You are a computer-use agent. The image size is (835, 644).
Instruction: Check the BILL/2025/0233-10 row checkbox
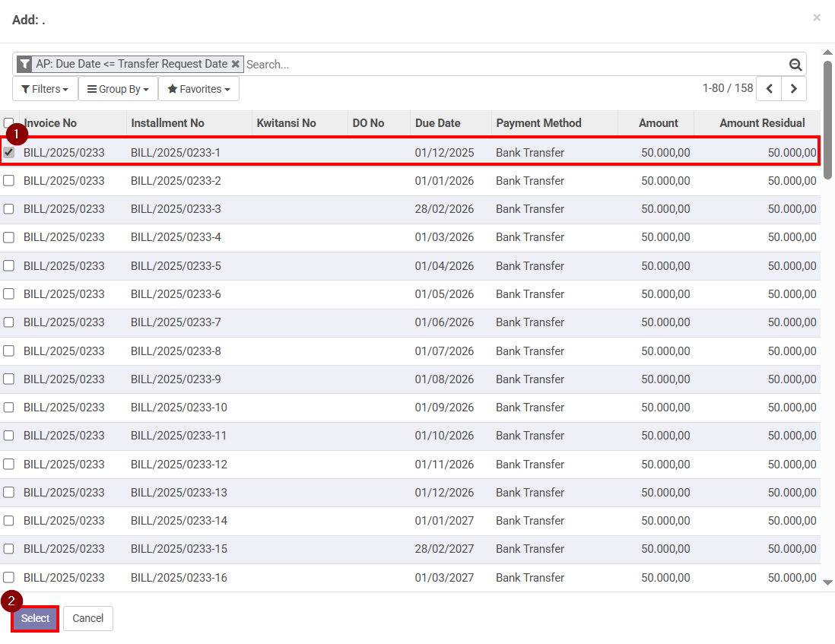pos(9,408)
